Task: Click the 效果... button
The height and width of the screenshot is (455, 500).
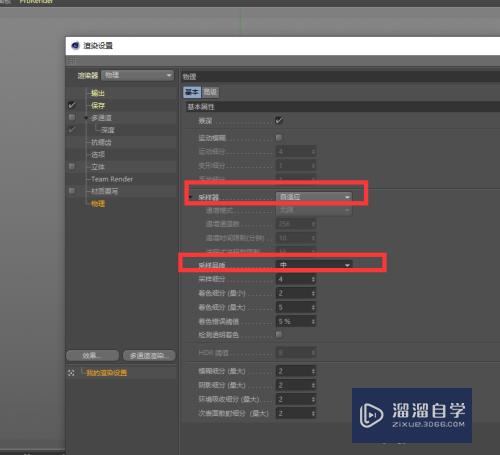Action: [x=92, y=356]
